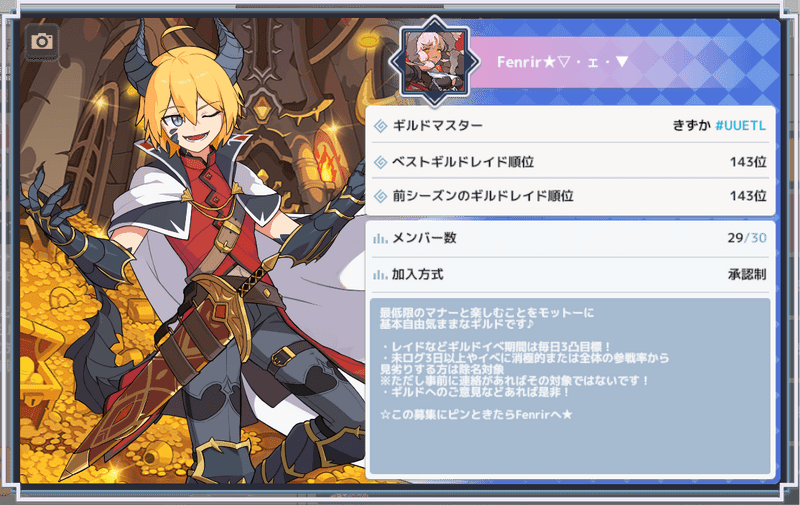The image size is (800, 505).
Task: Click the メンバー数 row label
Action: 424,238
